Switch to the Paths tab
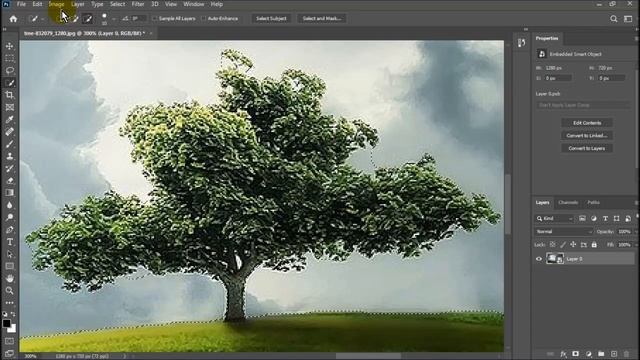The image size is (640, 360). point(593,202)
